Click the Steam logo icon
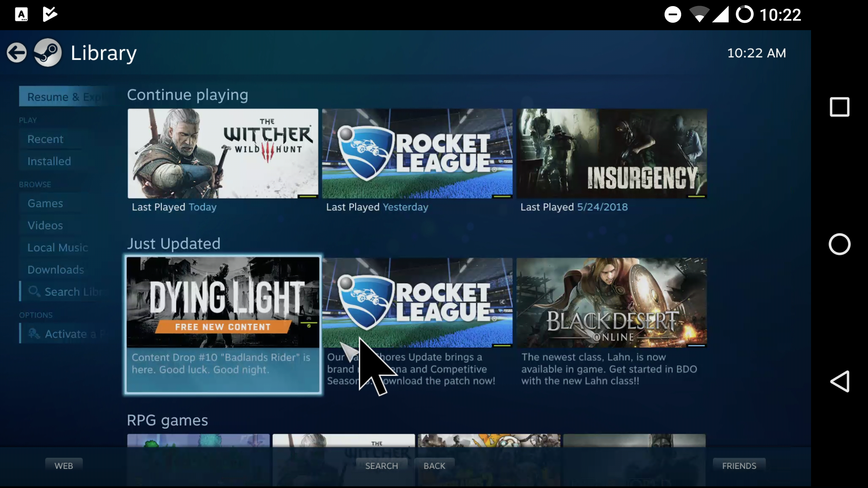Viewport: 868px width, 488px height. [48, 53]
